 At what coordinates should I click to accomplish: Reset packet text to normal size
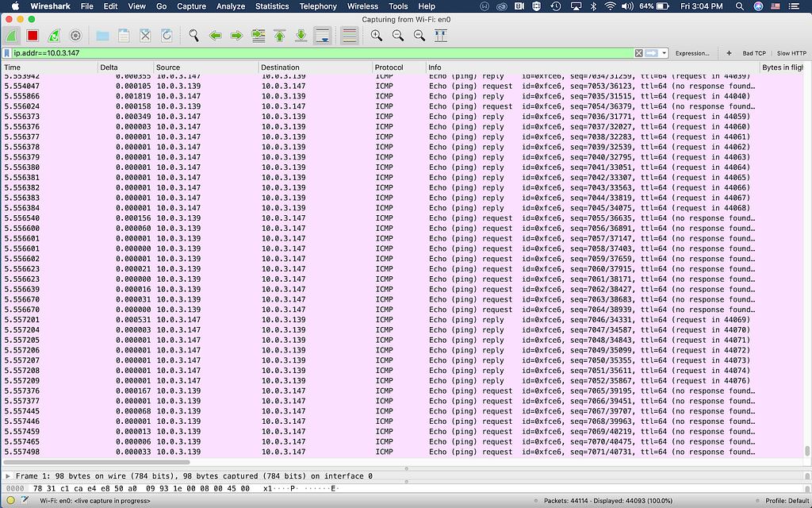coord(419,36)
